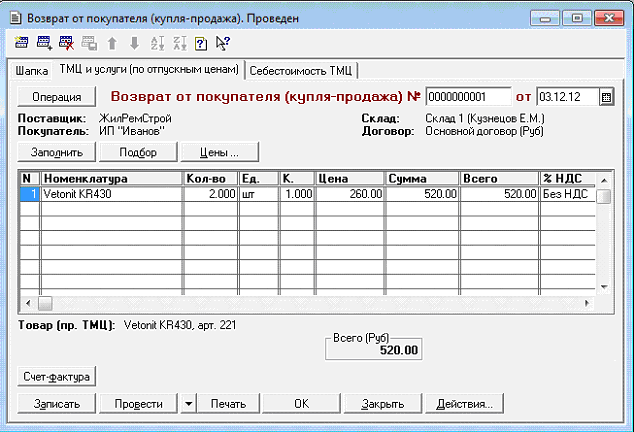
Task: Click the sort ascending A-Z icon
Action: click(155, 42)
